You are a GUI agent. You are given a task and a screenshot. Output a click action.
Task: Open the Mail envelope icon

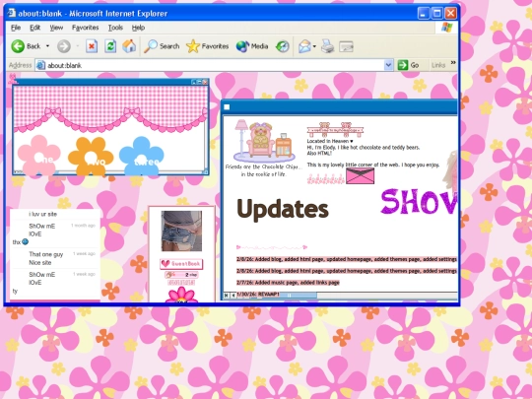click(x=304, y=46)
